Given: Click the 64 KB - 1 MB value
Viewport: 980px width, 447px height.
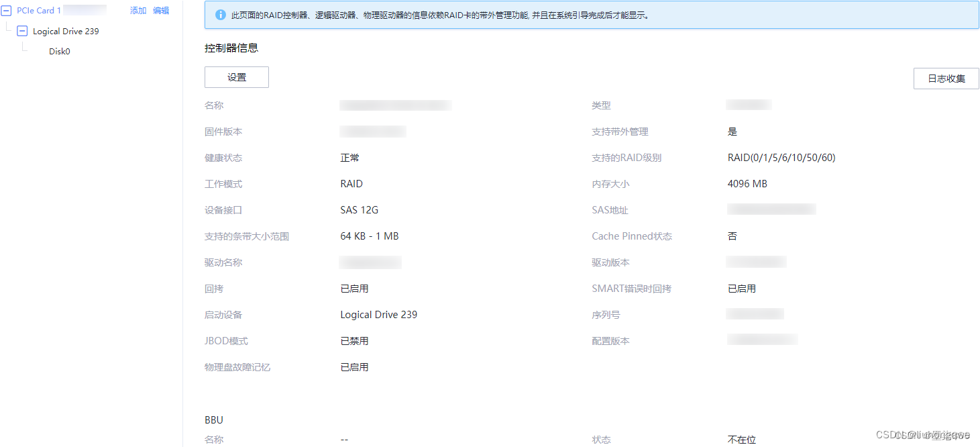Looking at the screenshot, I should pos(370,236).
